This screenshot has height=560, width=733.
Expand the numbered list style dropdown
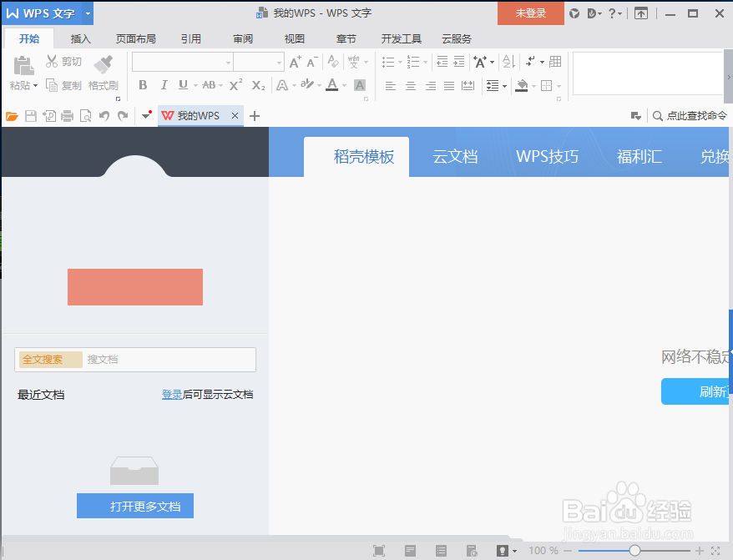pyautogui.click(x=425, y=62)
